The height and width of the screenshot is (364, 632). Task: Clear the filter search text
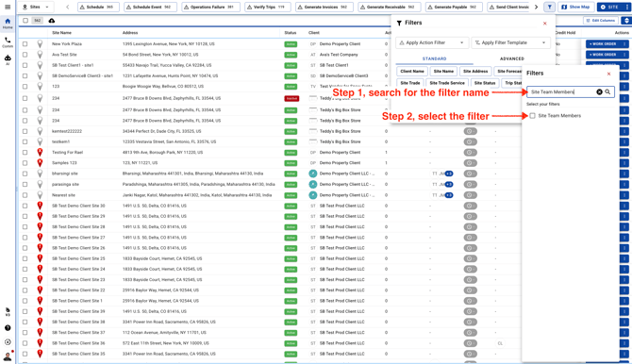point(599,91)
